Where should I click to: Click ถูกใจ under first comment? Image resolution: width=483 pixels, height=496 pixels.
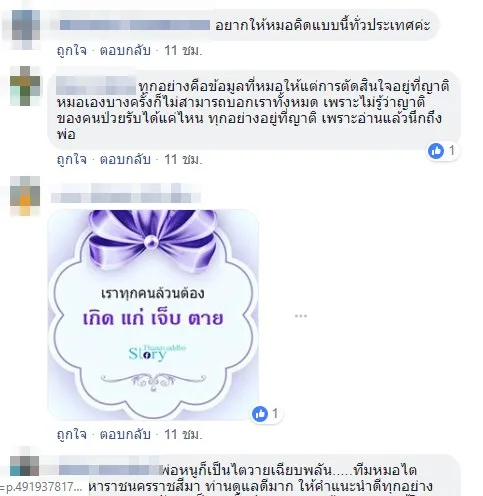click(72, 50)
